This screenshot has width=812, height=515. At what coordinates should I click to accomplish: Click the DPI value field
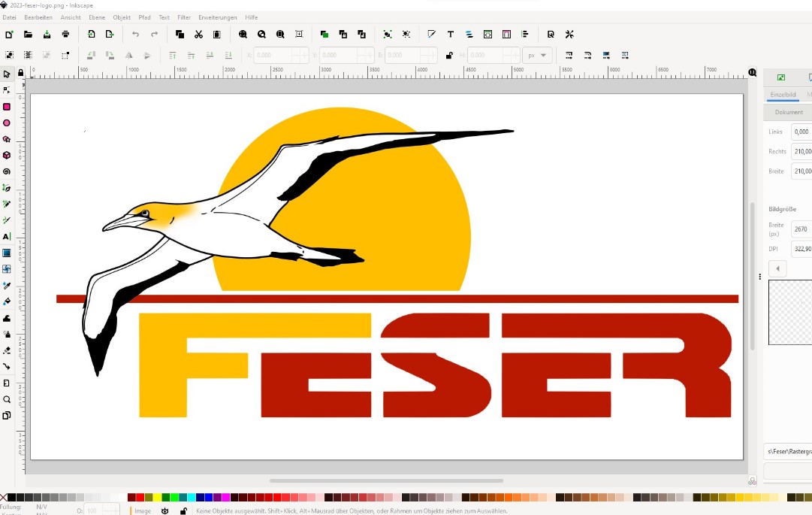[801, 249]
